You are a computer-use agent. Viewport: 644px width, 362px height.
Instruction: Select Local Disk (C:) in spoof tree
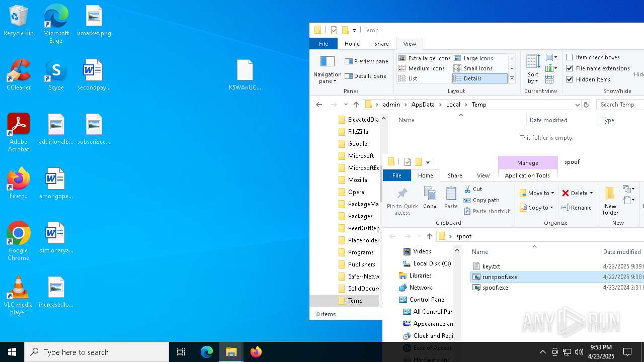click(x=427, y=263)
